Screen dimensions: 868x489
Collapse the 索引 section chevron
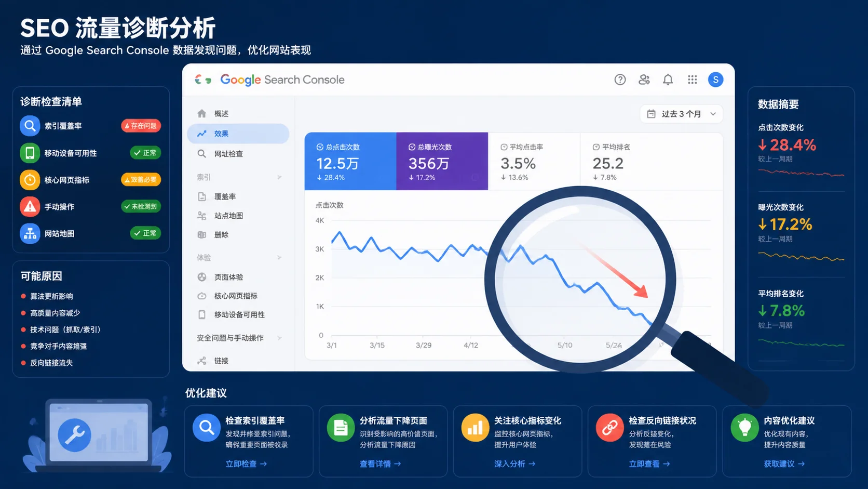[279, 177]
